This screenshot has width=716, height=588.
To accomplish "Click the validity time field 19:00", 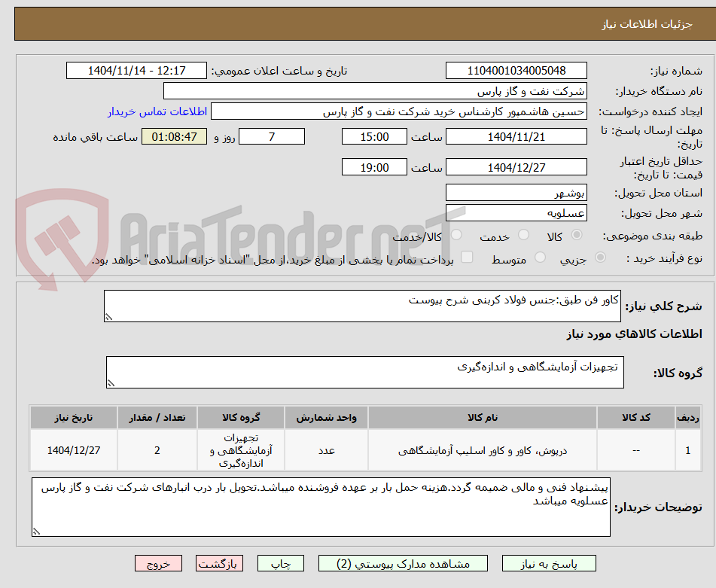I will pos(374,167).
